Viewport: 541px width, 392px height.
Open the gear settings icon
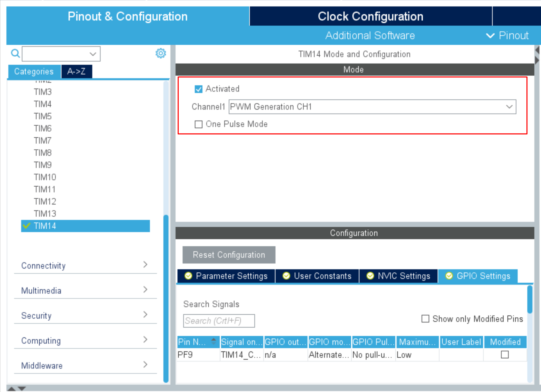pyautogui.click(x=160, y=53)
